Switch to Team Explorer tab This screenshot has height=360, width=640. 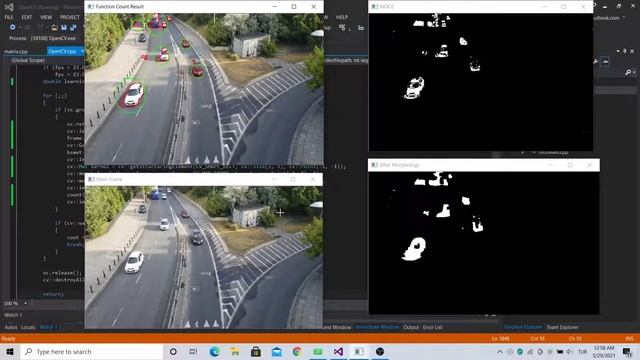(562, 327)
